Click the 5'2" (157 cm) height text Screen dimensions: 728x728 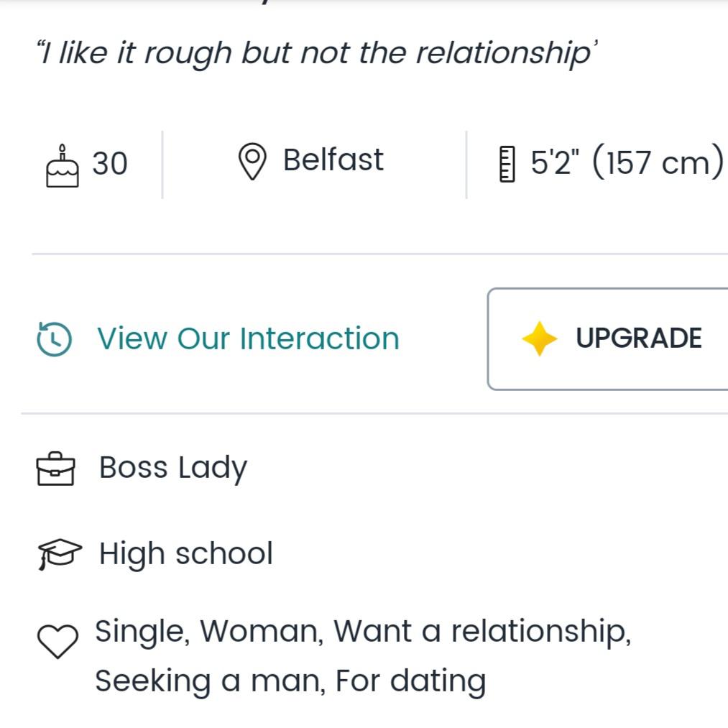(627, 163)
